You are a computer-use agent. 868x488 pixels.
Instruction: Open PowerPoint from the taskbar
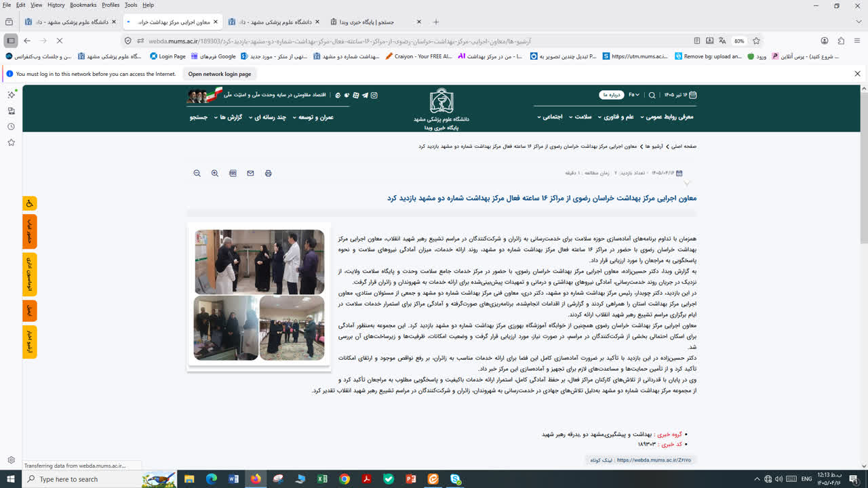[x=410, y=479]
